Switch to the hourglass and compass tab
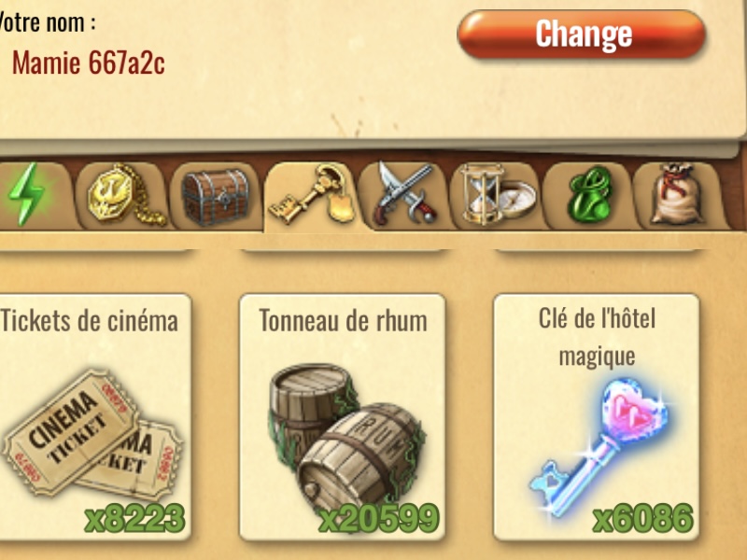Viewport: 747px width, 560px height. coord(497,195)
